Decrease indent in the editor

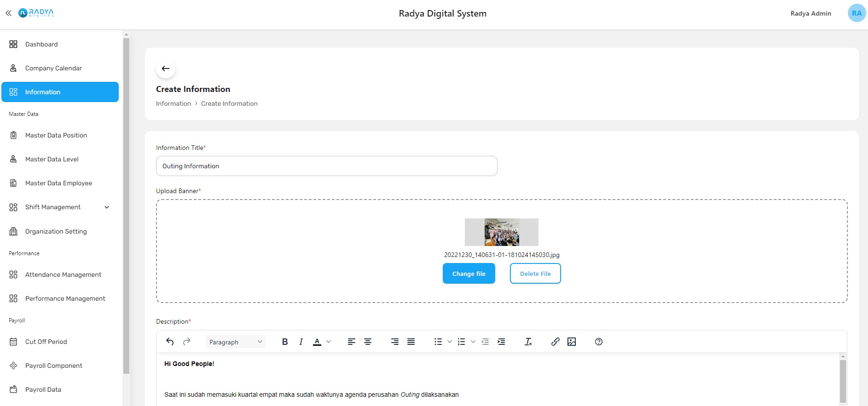(485, 342)
